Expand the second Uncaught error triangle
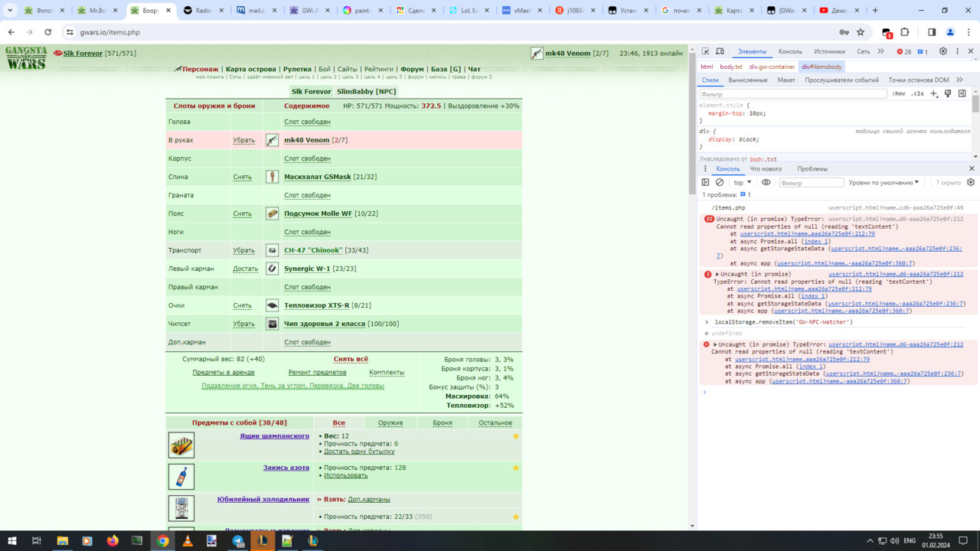 click(x=717, y=274)
